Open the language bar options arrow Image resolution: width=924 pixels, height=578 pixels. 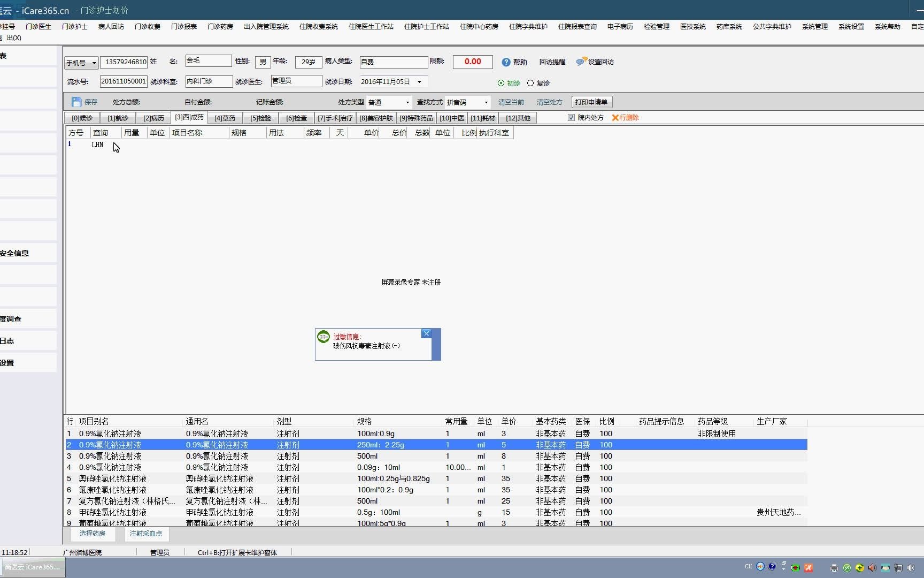pyautogui.click(x=783, y=569)
